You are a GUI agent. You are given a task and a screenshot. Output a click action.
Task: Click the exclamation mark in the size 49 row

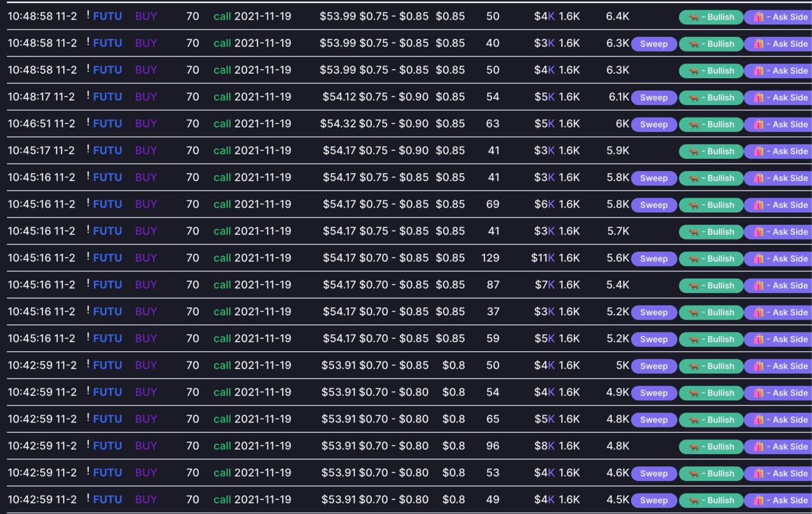pos(88,498)
